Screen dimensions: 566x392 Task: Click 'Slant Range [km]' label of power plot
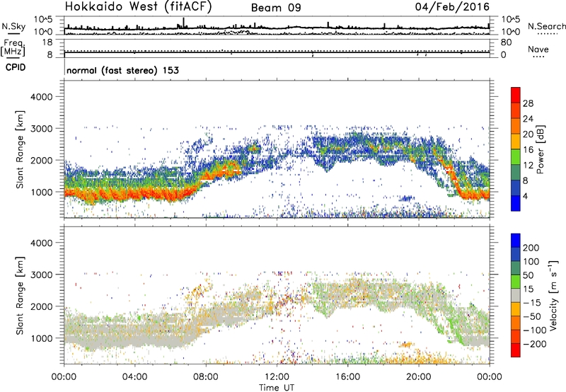coord(21,149)
